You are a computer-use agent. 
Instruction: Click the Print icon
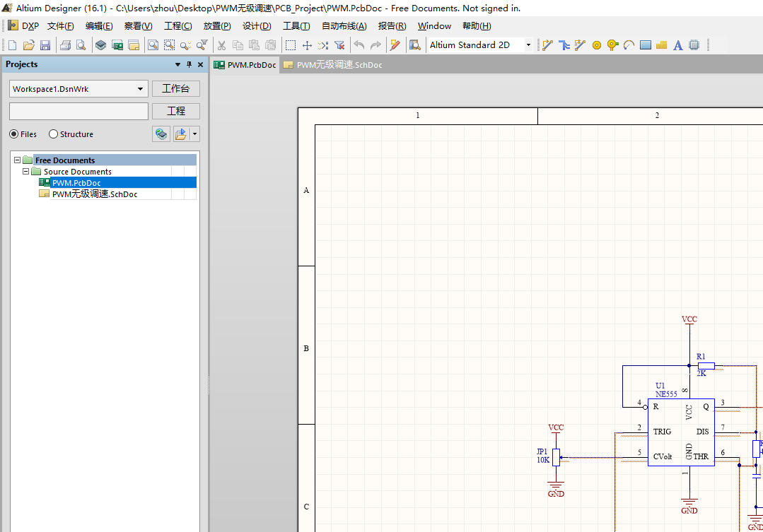65,45
